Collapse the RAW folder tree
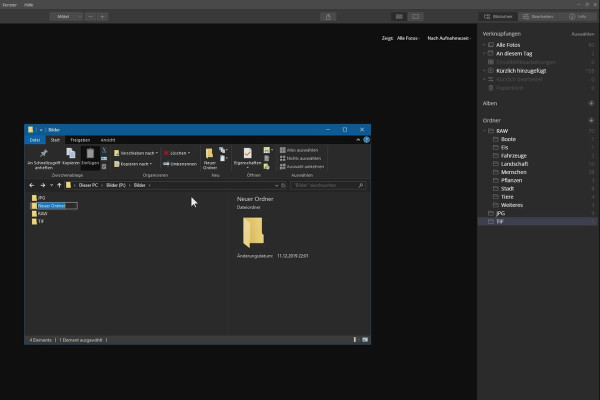 (x=484, y=131)
